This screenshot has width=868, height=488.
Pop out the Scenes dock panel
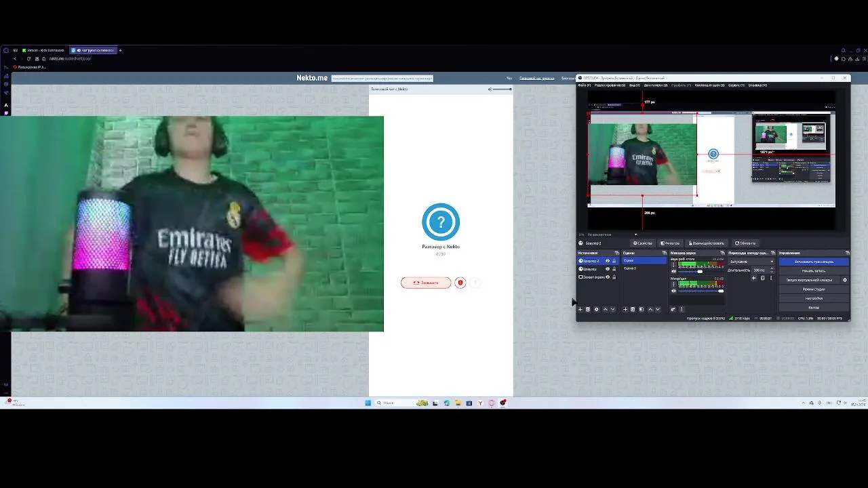665,253
